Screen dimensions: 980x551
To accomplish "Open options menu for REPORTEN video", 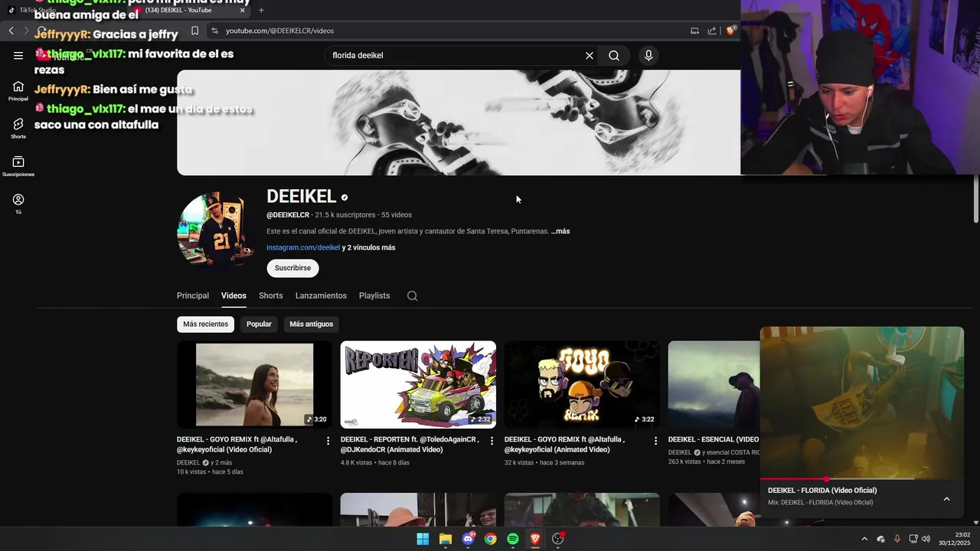I will coord(492,441).
